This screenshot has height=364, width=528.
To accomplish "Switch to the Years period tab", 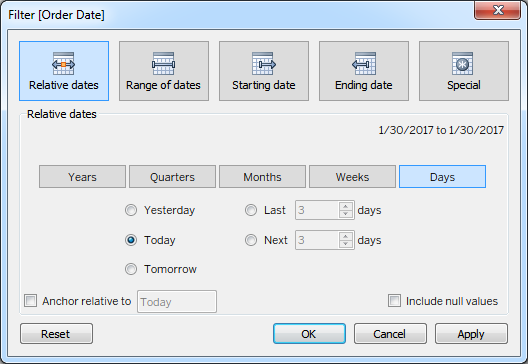I will (82, 176).
